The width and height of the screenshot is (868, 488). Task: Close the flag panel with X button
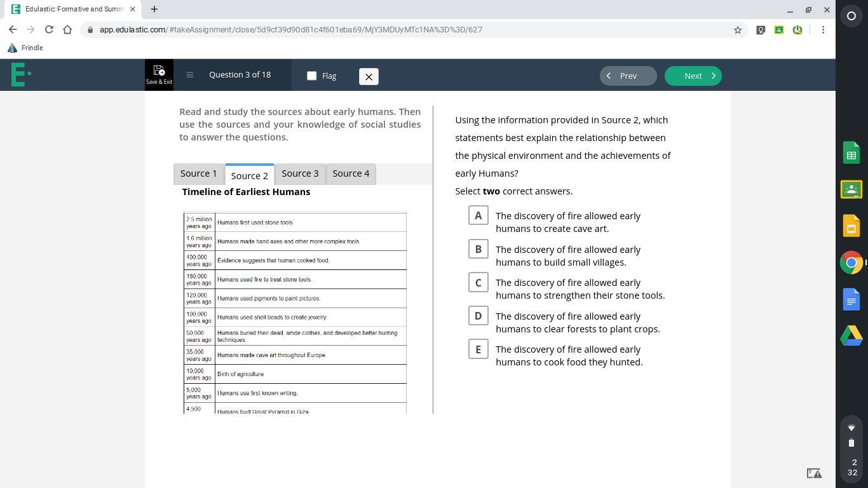[x=369, y=76]
